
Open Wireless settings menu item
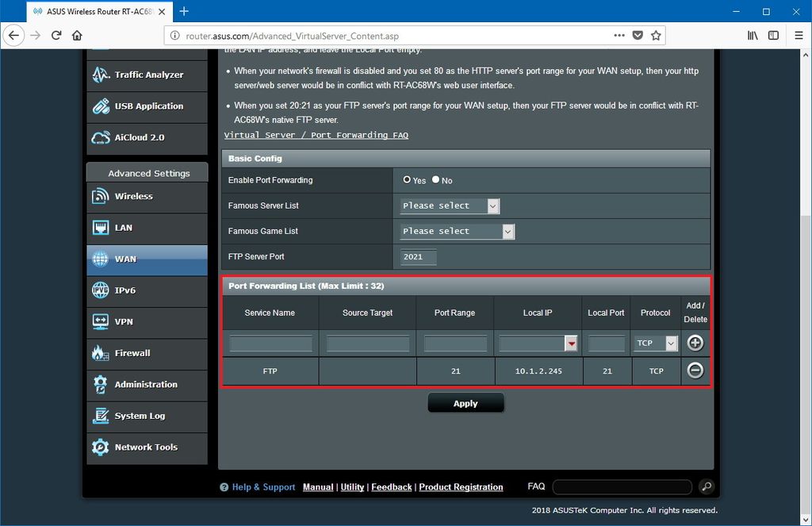click(147, 197)
